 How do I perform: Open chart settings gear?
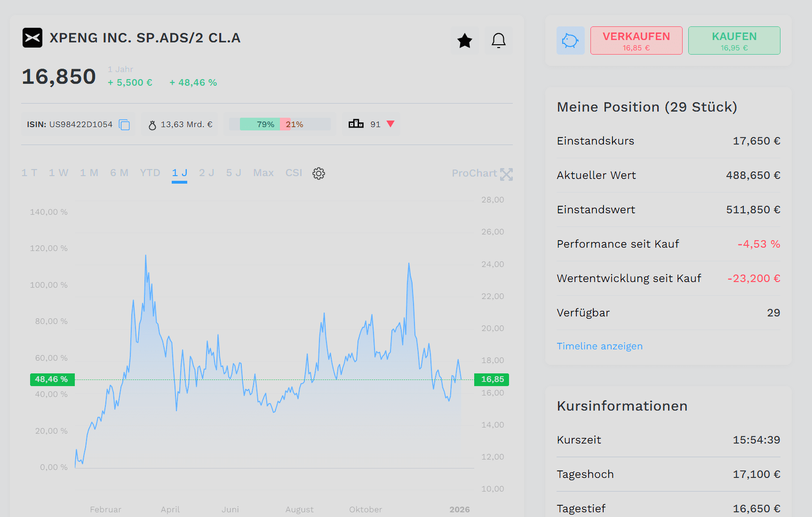[x=318, y=173]
